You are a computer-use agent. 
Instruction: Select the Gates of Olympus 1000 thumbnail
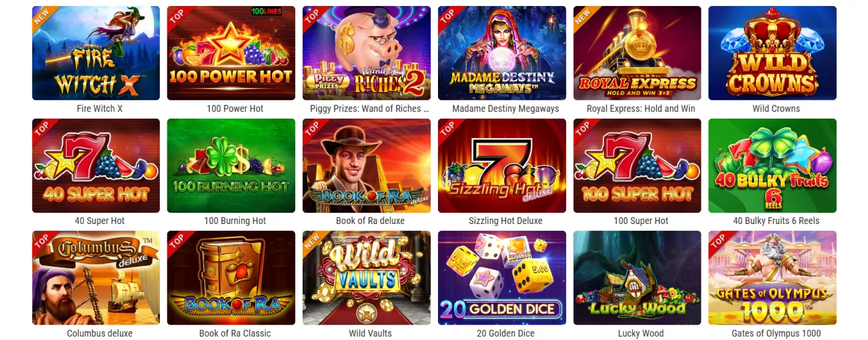(x=773, y=278)
